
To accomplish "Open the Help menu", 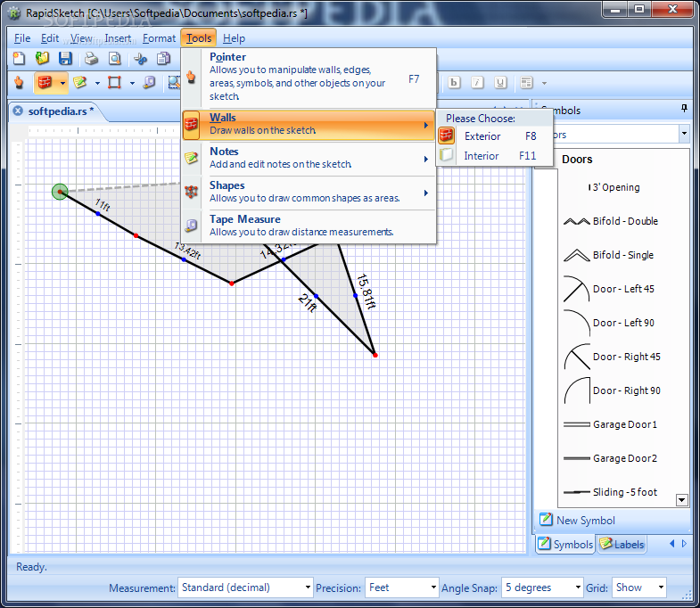I will pyautogui.click(x=234, y=38).
